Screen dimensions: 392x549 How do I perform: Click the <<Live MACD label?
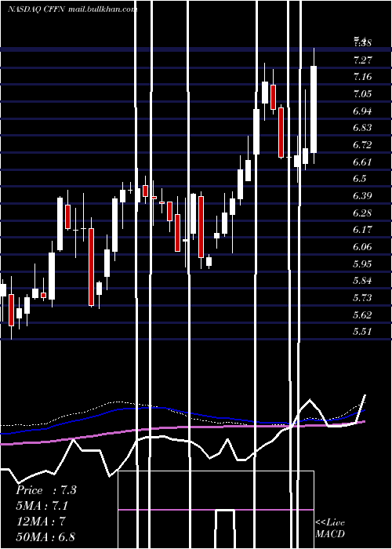pos(330,529)
